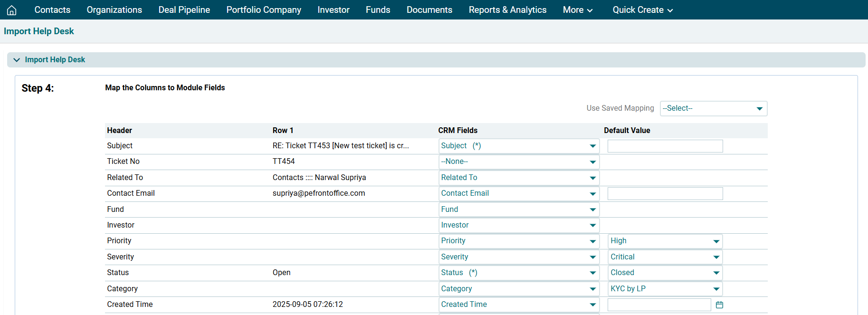Open the Deal Pipeline tab
This screenshot has width=868, height=315.
184,10
